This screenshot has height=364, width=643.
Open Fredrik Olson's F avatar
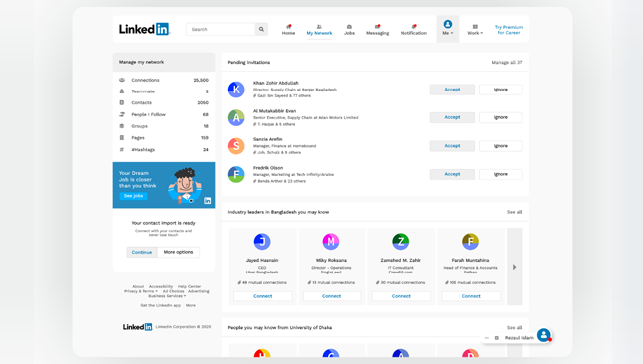[236, 174]
